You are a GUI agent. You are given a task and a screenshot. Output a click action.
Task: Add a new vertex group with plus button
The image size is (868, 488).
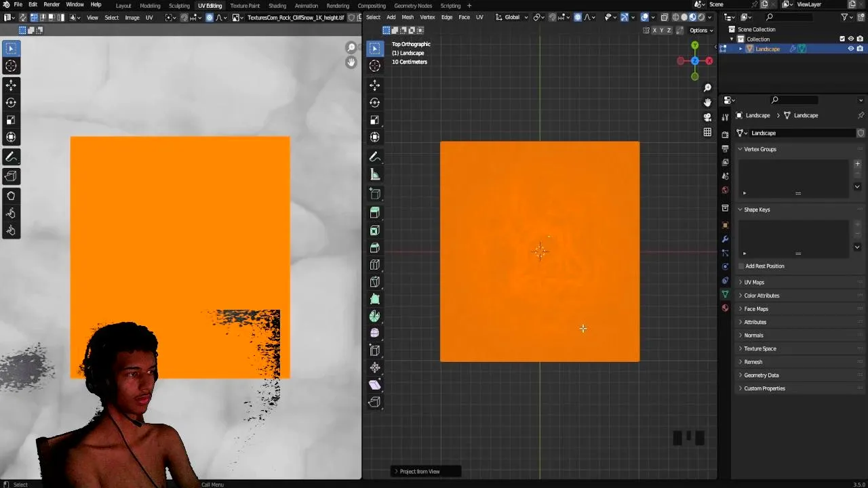(x=857, y=164)
